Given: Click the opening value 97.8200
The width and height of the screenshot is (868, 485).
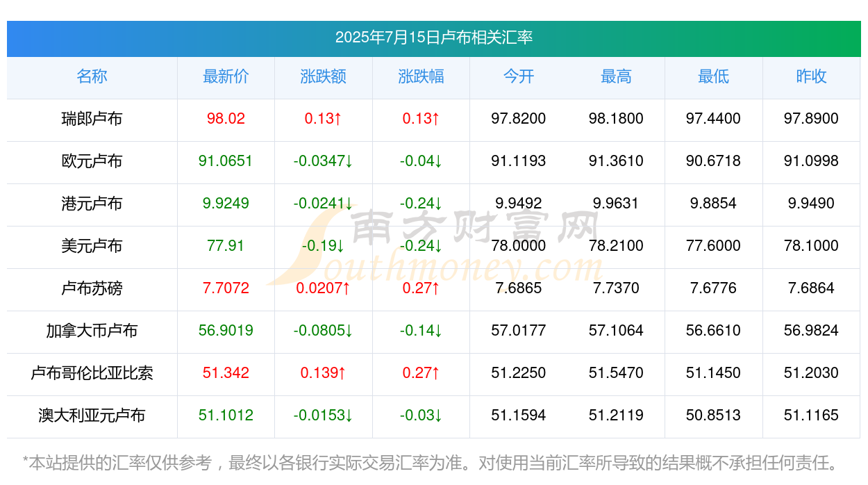Looking at the screenshot, I should pos(519,119).
